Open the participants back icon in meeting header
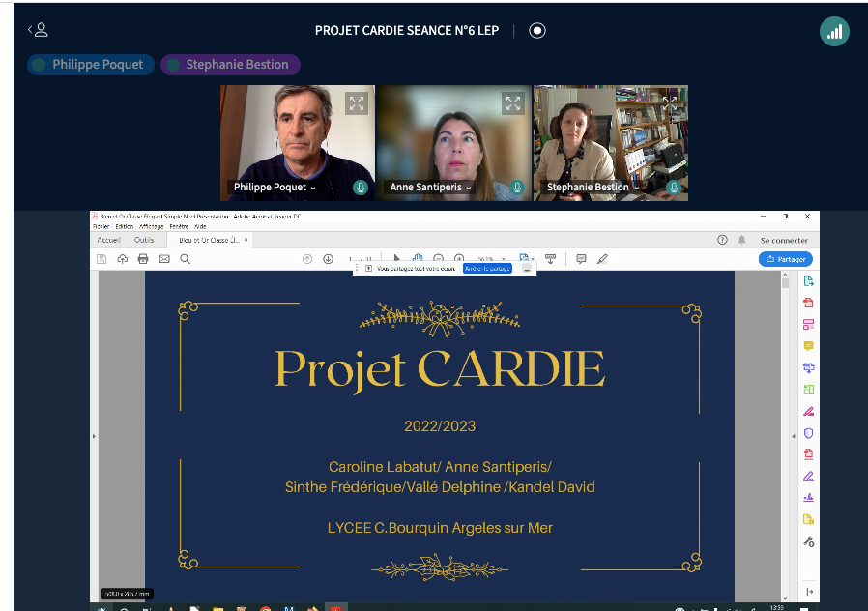Viewport: 868px width, 611px height. 39,30
